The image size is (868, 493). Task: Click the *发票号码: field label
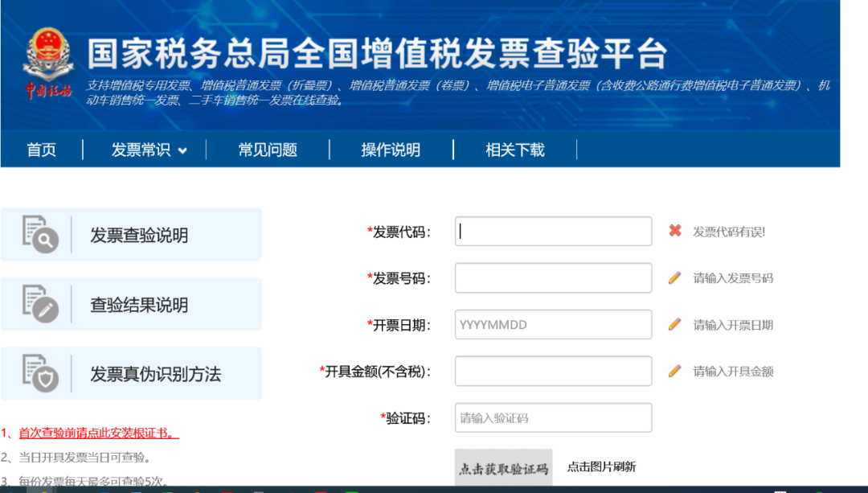[399, 278]
